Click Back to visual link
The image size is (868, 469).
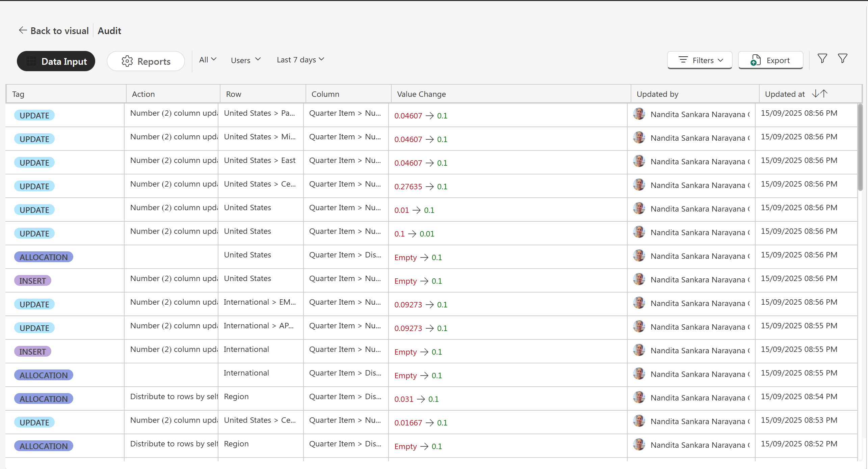[x=59, y=31]
